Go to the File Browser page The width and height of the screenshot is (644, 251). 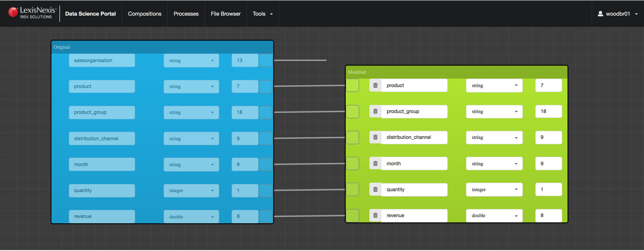coord(225,14)
